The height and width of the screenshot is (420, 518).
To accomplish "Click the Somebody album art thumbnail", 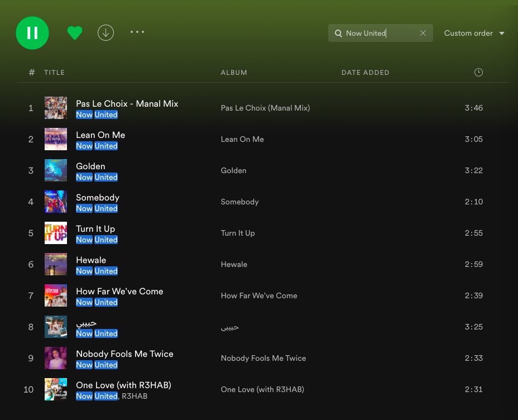I will click(56, 202).
